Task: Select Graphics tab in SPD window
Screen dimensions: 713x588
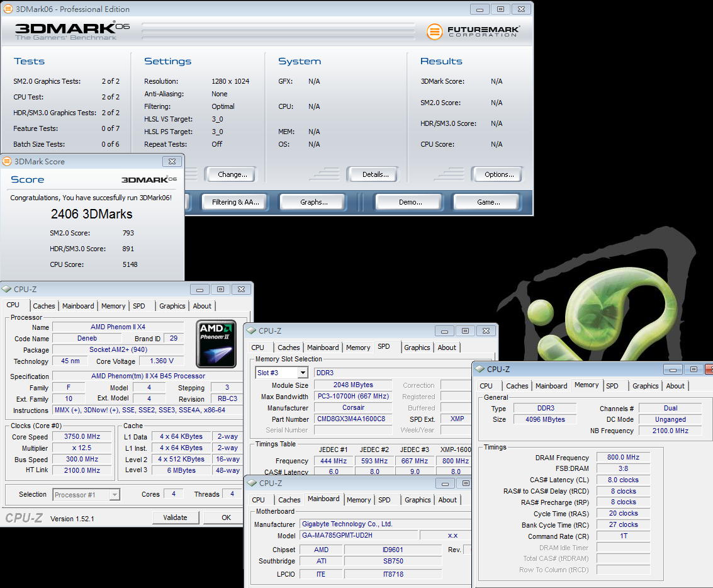Action: point(417,348)
